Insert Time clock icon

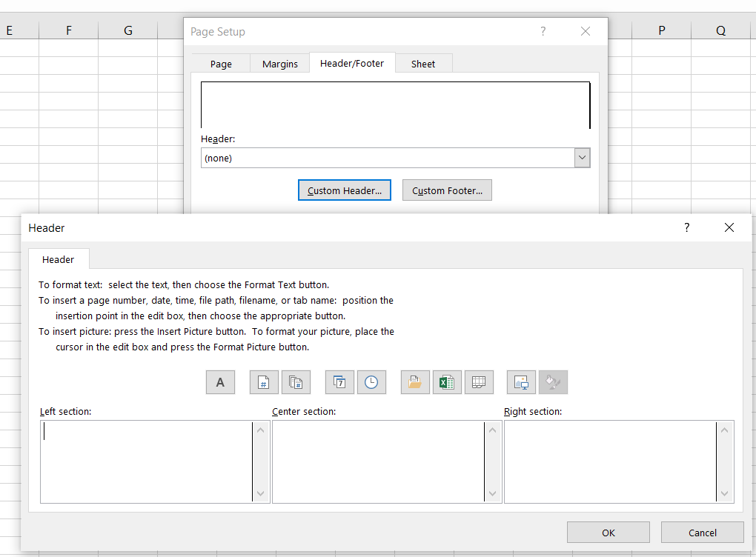click(371, 382)
